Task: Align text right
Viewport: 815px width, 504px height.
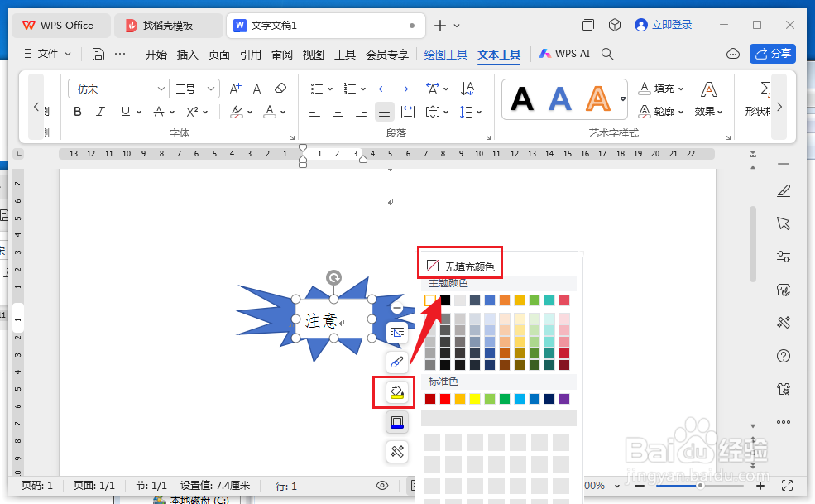Action: (x=361, y=112)
